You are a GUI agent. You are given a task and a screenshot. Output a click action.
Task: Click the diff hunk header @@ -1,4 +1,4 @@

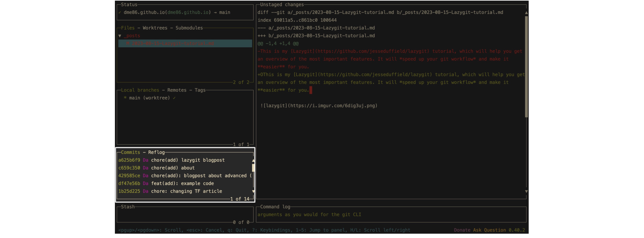[x=278, y=43]
